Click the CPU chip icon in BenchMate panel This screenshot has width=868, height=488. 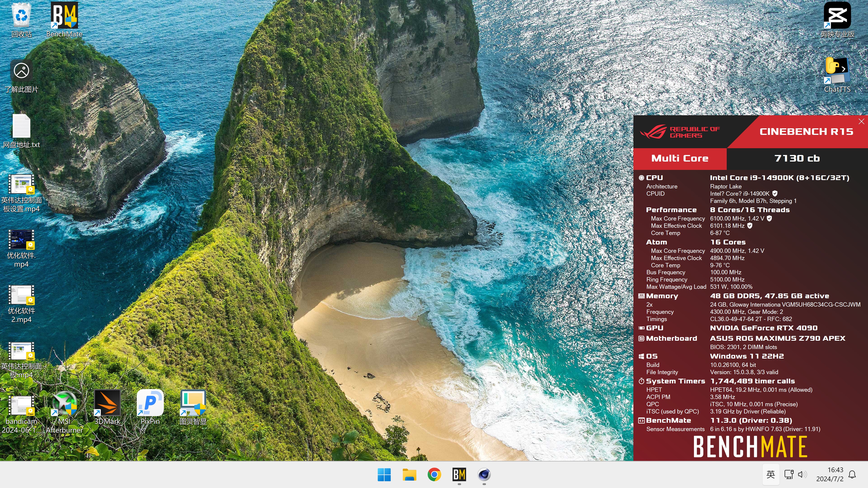(641, 178)
